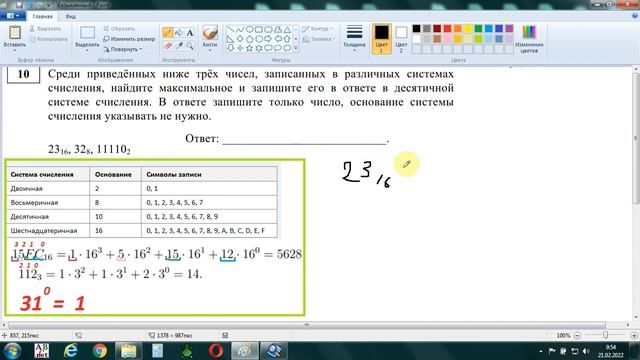Pick the green color swatch
The width and height of the screenshot is (640, 360).
coord(478,29)
